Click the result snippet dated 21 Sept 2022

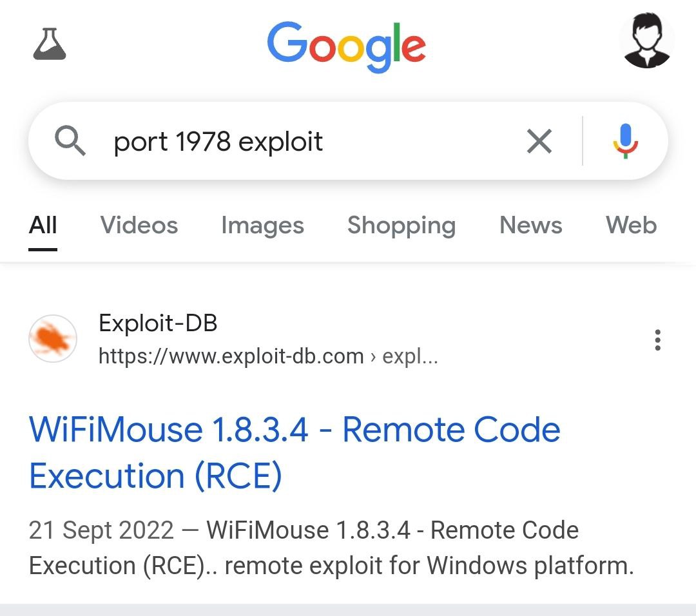(331, 548)
